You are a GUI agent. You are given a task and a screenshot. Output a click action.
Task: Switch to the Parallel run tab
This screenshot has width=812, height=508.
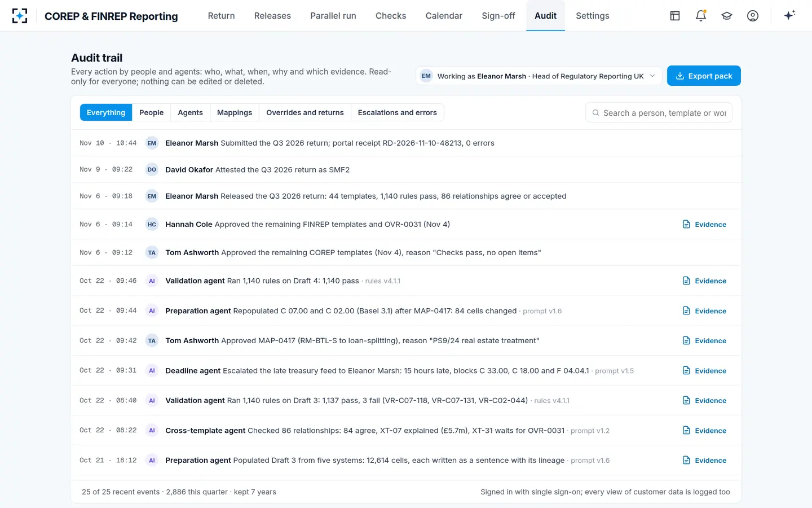pyautogui.click(x=333, y=16)
